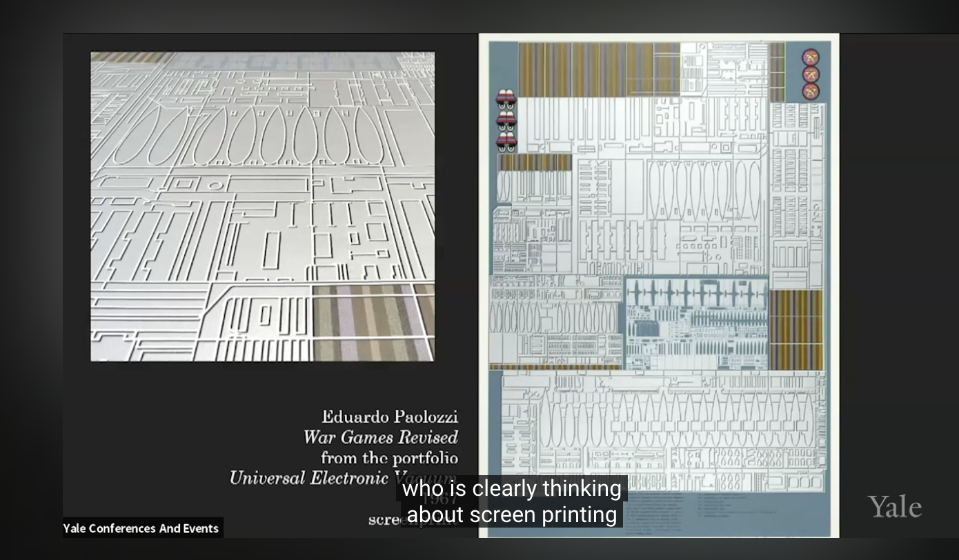Screen dimensions: 959x560
Task: Click the gold striped block beside airplane panel
Action: click(x=795, y=329)
